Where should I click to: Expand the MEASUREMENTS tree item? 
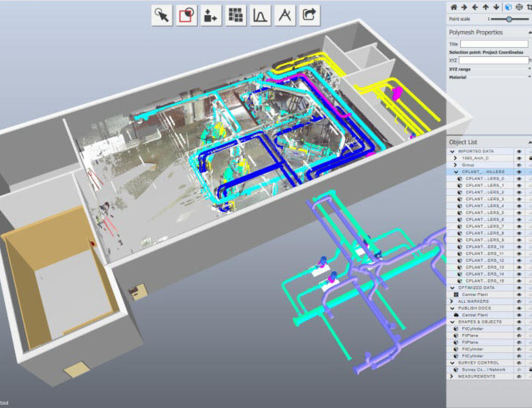tap(451, 376)
